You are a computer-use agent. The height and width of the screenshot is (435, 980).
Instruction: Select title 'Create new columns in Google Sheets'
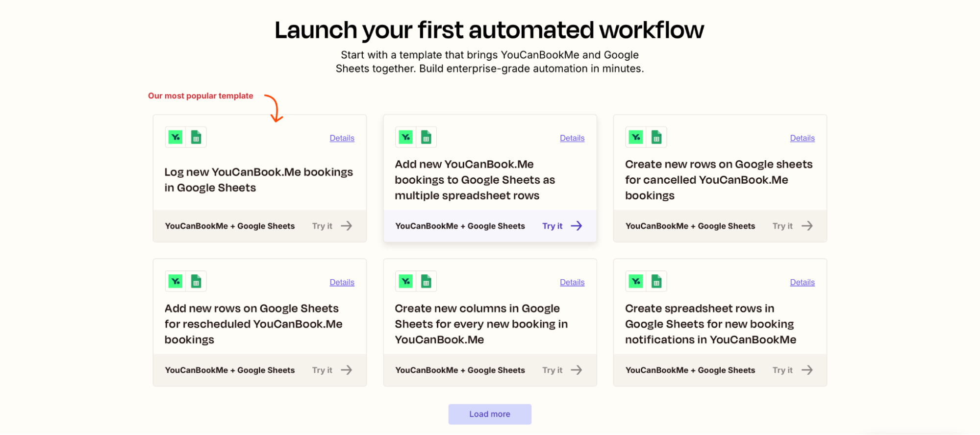pos(481,324)
